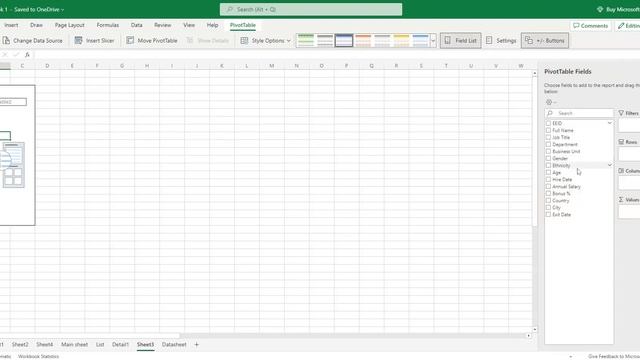The image size is (640, 360).
Task: Check the Job Title field checkbox
Action: (x=548, y=137)
